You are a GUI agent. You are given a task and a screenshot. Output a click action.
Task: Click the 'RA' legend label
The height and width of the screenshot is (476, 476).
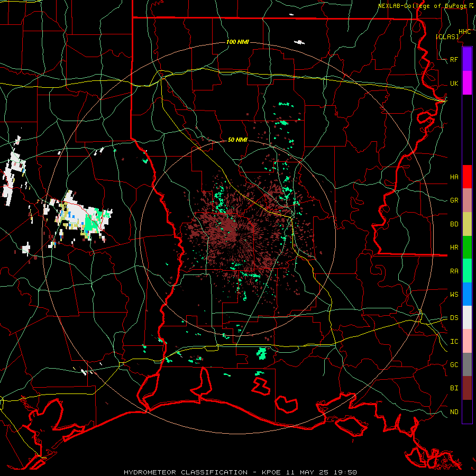click(x=454, y=271)
